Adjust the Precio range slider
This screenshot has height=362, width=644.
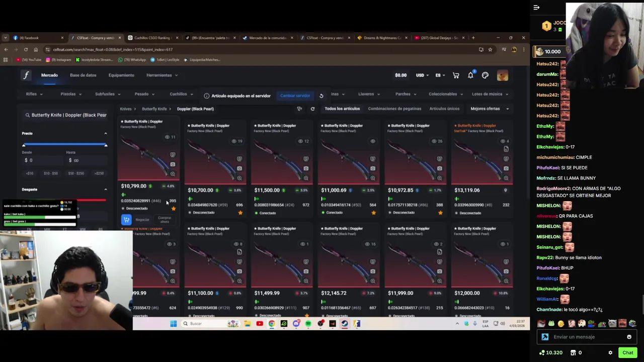(x=64, y=145)
